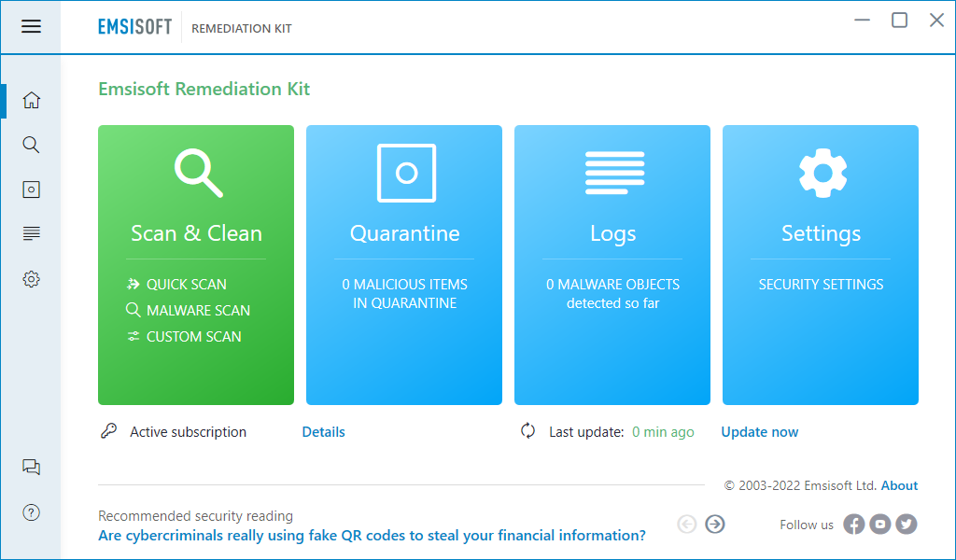956x560 pixels.
Task: Click Update now link
Action: (760, 432)
